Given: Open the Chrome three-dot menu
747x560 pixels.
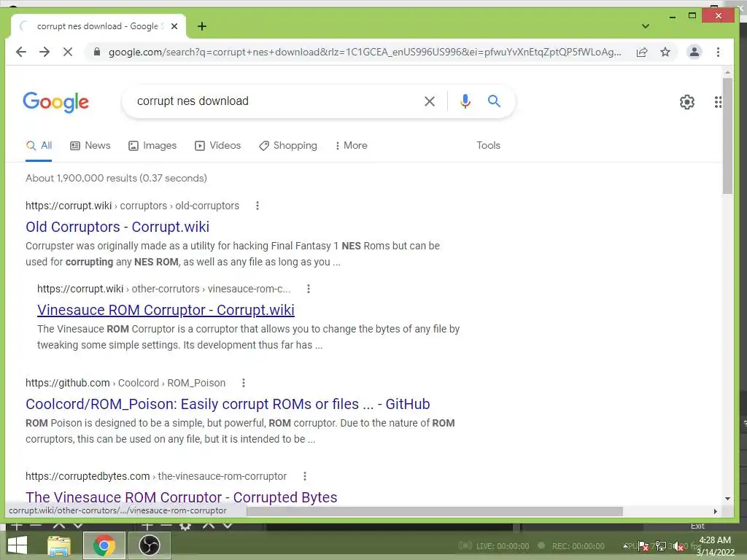Looking at the screenshot, I should click(718, 52).
